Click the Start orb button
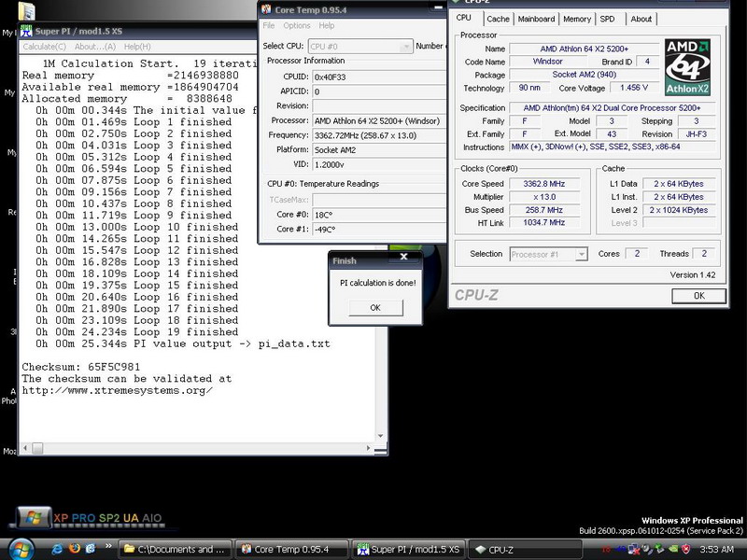 20,550
